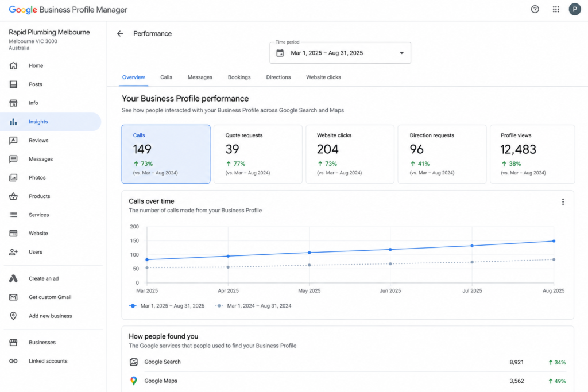Open the help question mark icon
This screenshot has height=392, width=588.
[535, 9]
